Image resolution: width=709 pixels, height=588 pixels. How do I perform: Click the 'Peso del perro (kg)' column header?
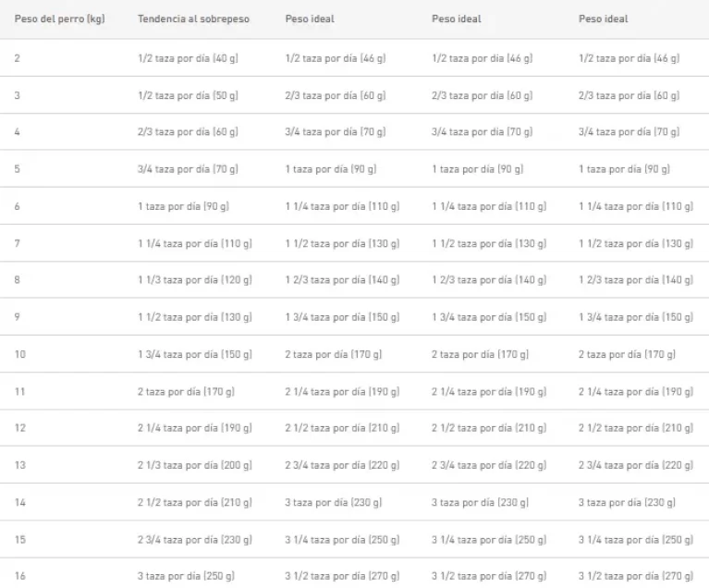pyautogui.click(x=59, y=19)
